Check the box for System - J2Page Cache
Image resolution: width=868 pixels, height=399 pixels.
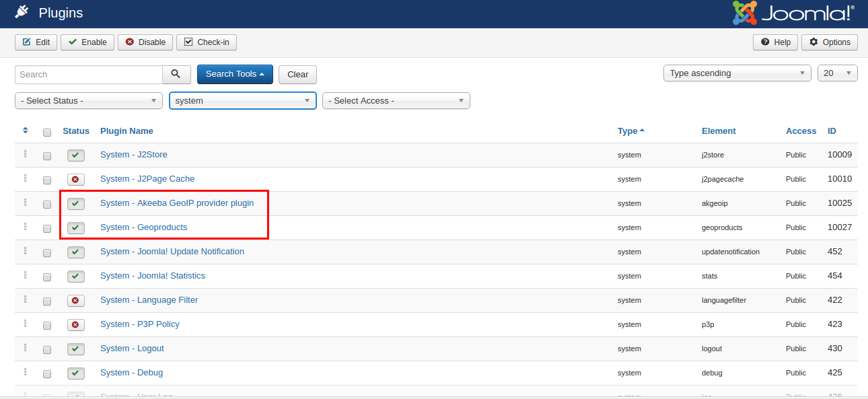tap(47, 180)
